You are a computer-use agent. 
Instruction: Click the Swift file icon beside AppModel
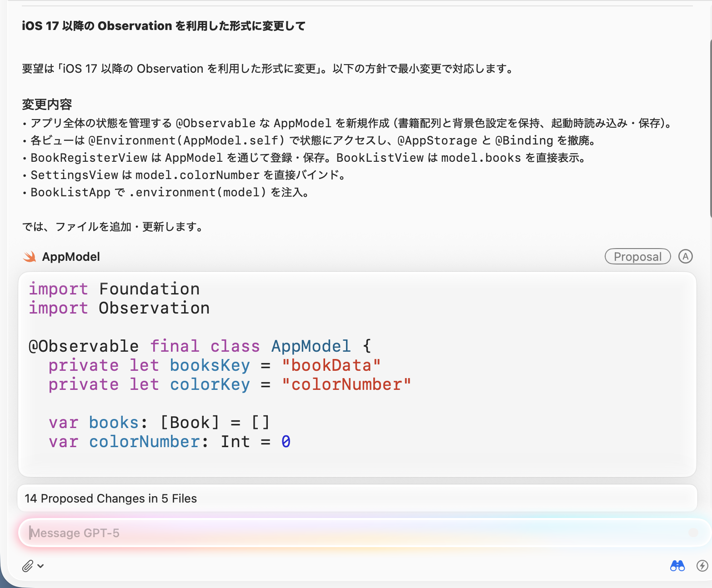pos(30,257)
